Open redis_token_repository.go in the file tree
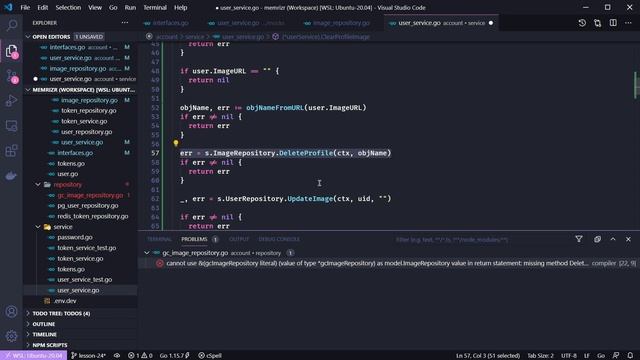640x360 pixels. pos(93,216)
